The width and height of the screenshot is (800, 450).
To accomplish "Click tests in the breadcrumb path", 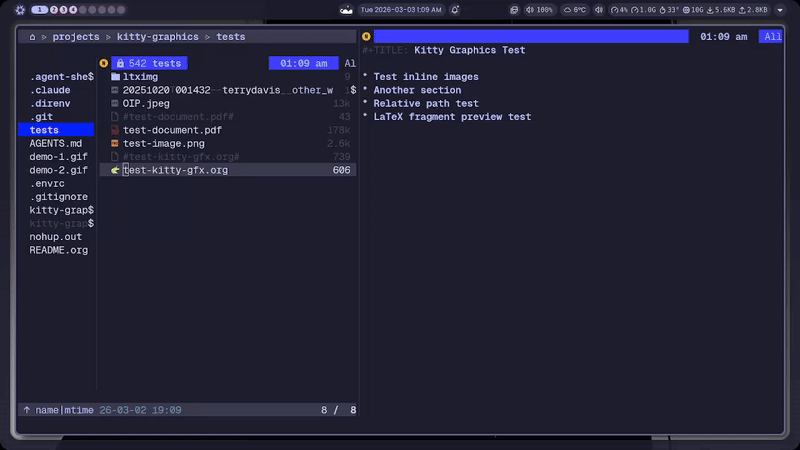I will point(231,37).
